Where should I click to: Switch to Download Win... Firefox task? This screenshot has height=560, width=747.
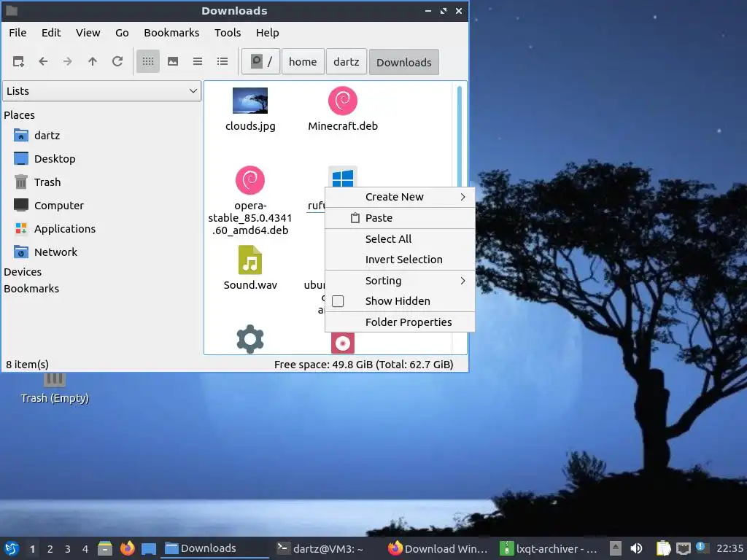pos(438,548)
